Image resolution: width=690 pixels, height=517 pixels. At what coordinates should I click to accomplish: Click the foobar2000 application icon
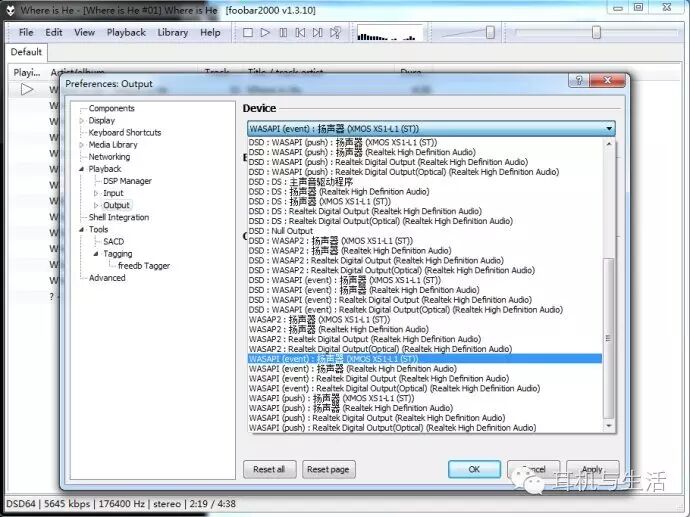click(11, 10)
